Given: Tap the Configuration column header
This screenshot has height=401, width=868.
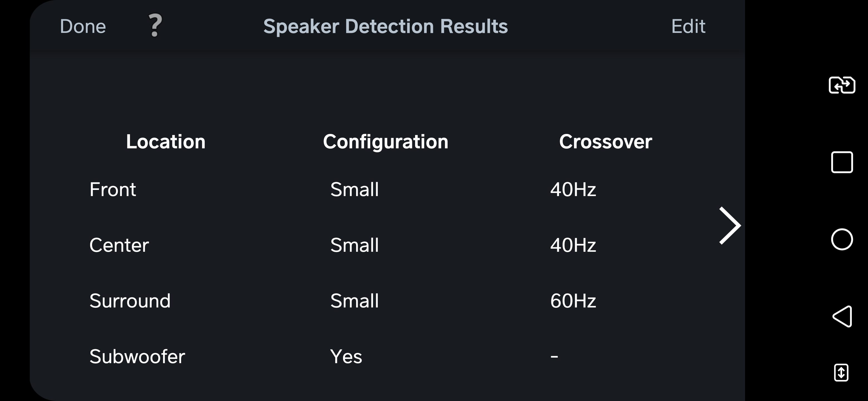Looking at the screenshot, I should point(386,141).
